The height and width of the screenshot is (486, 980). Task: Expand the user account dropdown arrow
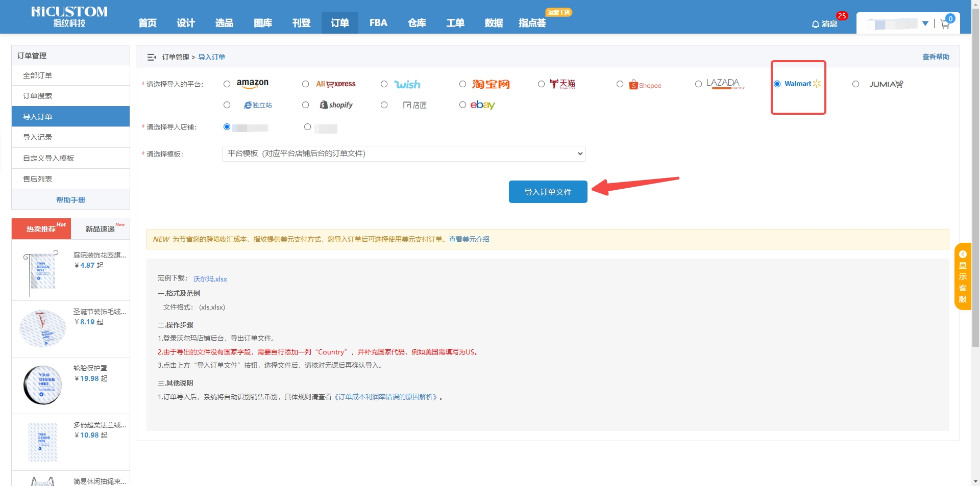pos(925,23)
